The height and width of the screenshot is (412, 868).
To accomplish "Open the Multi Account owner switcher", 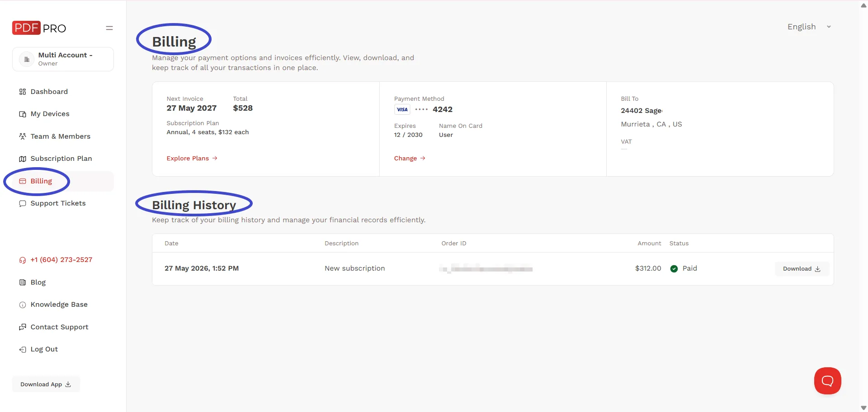I will 63,59.
